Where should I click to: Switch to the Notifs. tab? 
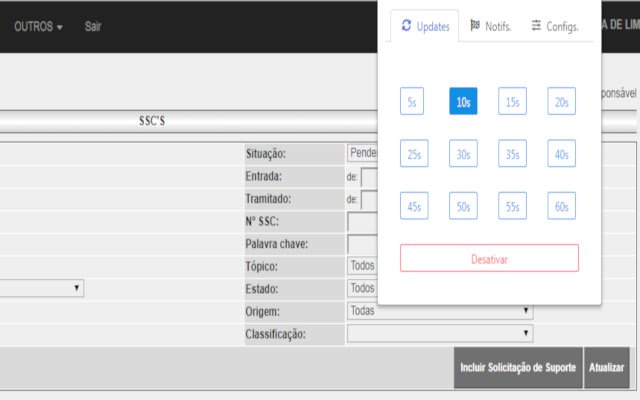(490, 26)
